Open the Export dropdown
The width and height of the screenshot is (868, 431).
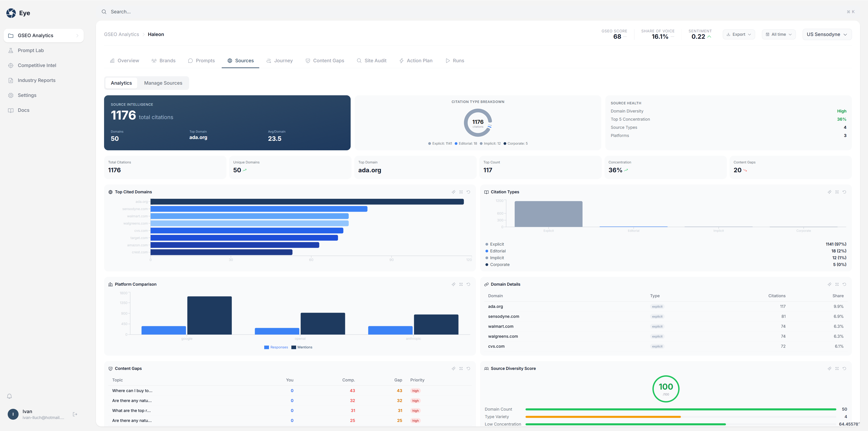(739, 34)
